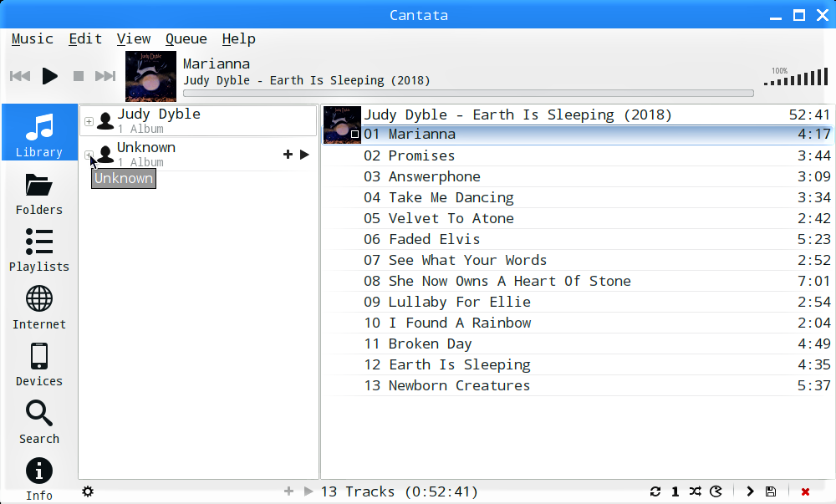The height and width of the screenshot is (504, 836).
Task: Open the Folders sidebar view
Action: pyautogui.click(x=39, y=193)
